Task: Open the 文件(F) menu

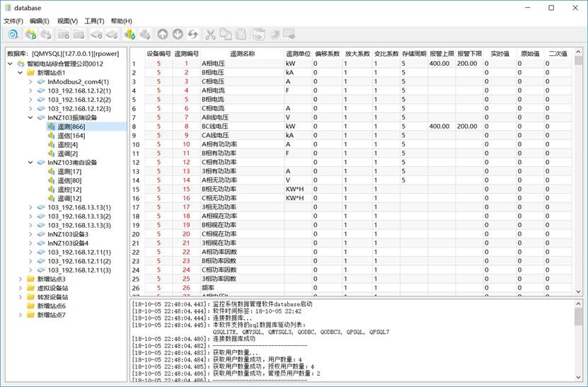Action: 13,21
